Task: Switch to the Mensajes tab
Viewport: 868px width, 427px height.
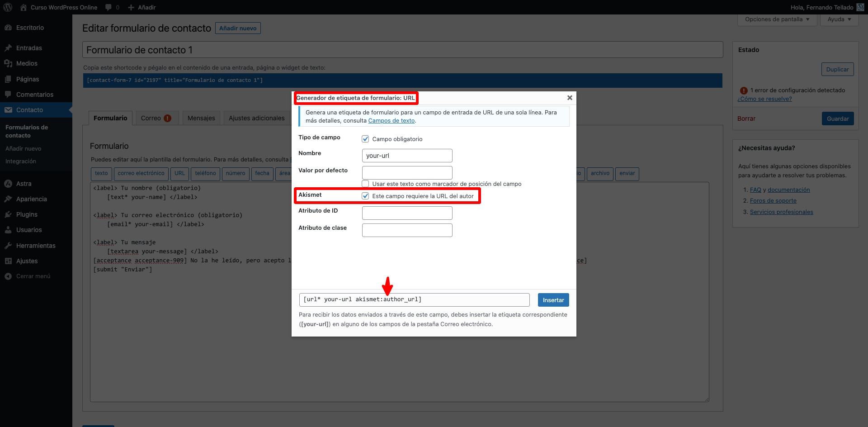Action: [201, 118]
